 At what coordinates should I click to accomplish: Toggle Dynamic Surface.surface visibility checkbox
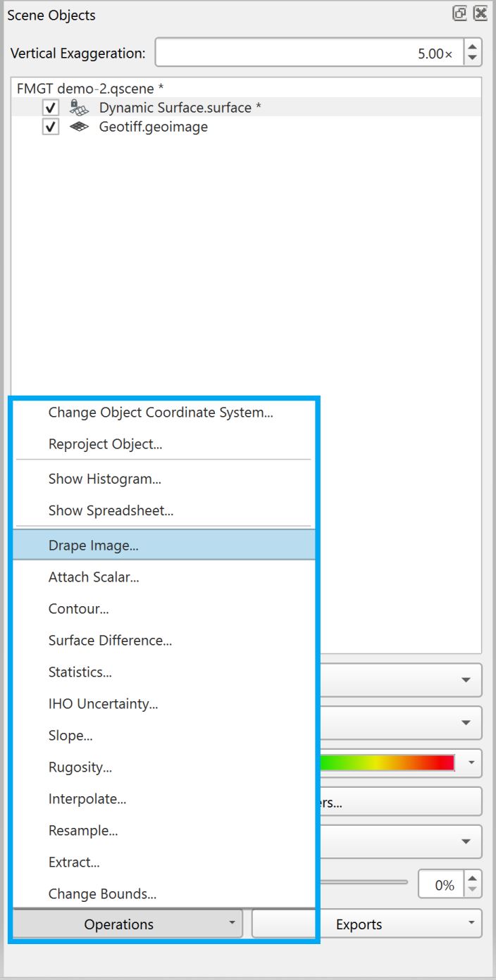click(51, 108)
